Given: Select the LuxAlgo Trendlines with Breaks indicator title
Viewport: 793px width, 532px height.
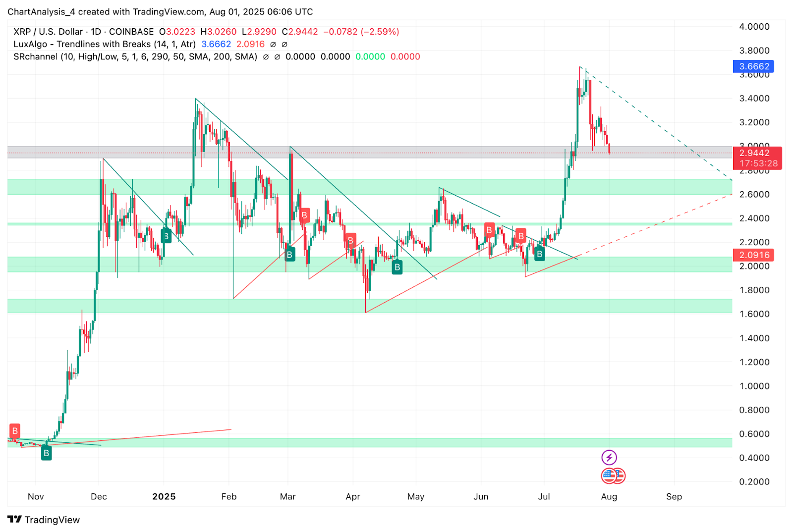Looking at the screenshot, I should (105, 44).
